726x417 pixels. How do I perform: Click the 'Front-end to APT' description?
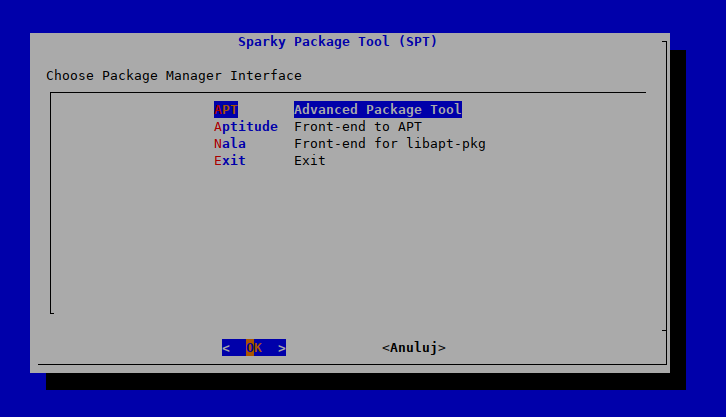click(x=358, y=127)
